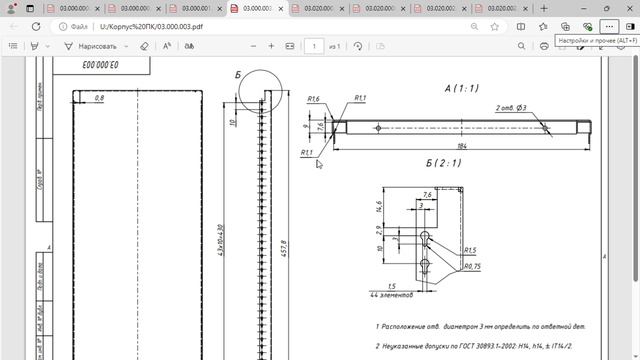Select the Нарисовать draw tool
The image size is (640, 360).
coord(91,46)
